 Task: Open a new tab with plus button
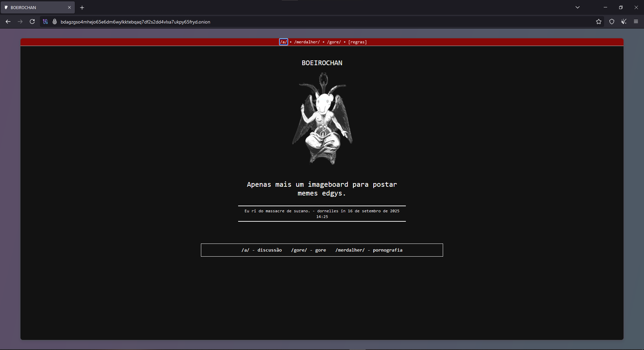(x=82, y=7)
